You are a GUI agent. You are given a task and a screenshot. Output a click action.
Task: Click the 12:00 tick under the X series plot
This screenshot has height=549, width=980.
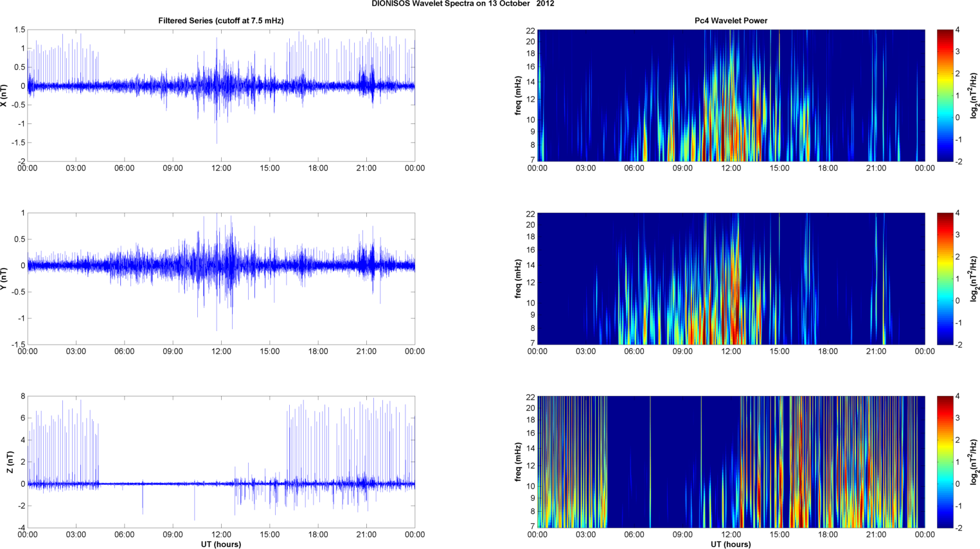[221, 168]
